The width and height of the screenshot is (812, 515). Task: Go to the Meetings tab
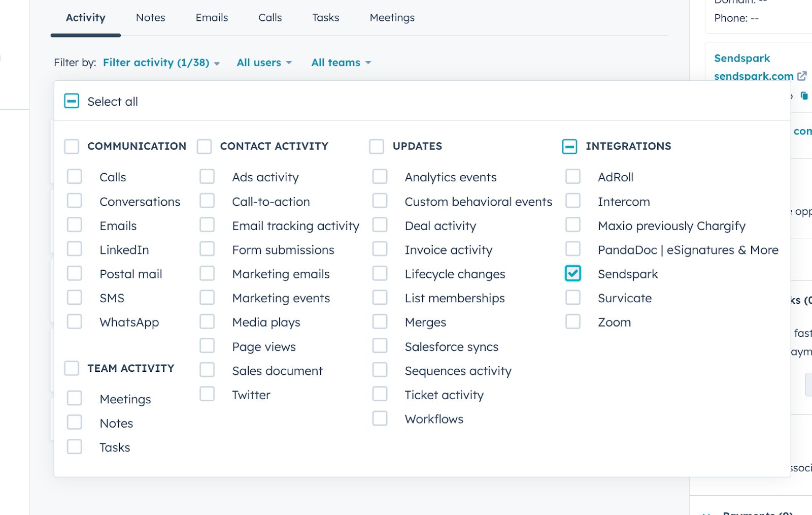392,18
